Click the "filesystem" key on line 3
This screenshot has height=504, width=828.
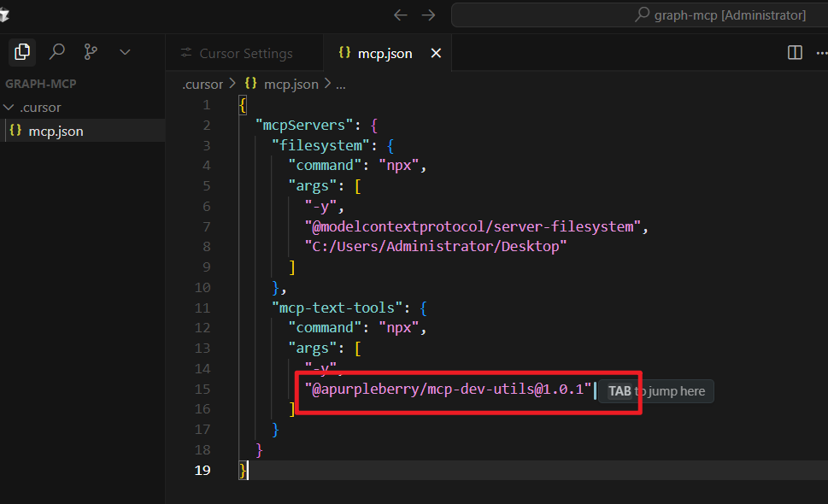320,146
